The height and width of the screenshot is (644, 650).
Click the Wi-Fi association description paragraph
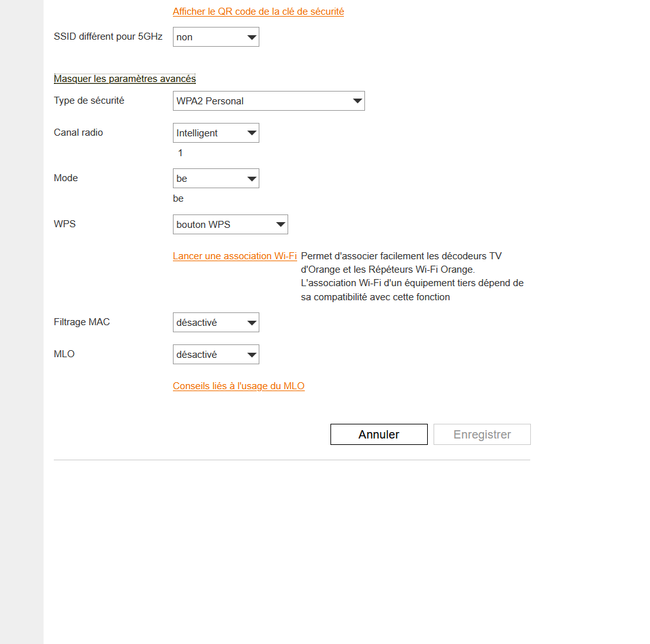tap(412, 277)
